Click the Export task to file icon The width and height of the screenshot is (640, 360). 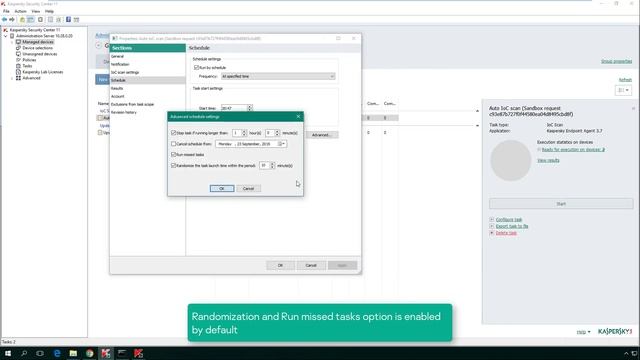(492, 226)
